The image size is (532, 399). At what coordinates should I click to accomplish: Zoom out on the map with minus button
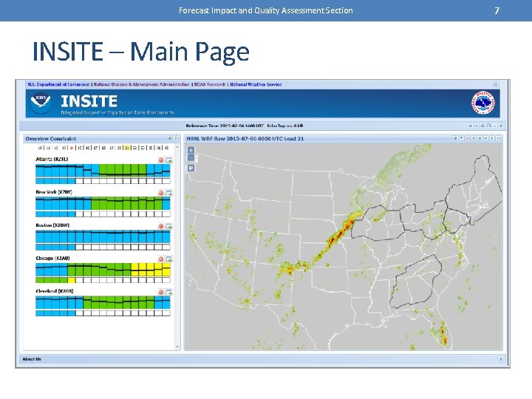point(191,157)
